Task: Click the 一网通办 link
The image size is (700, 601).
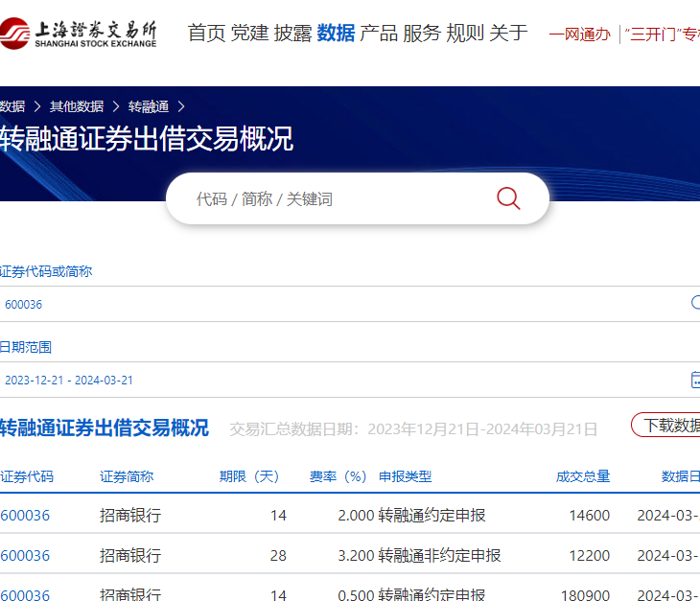Action: tap(579, 35)
